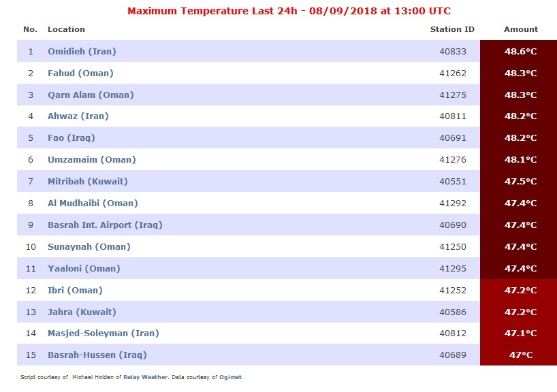
Task: Open the Al Mudhaibi (Oman) link
Action: tap(93, 203)
